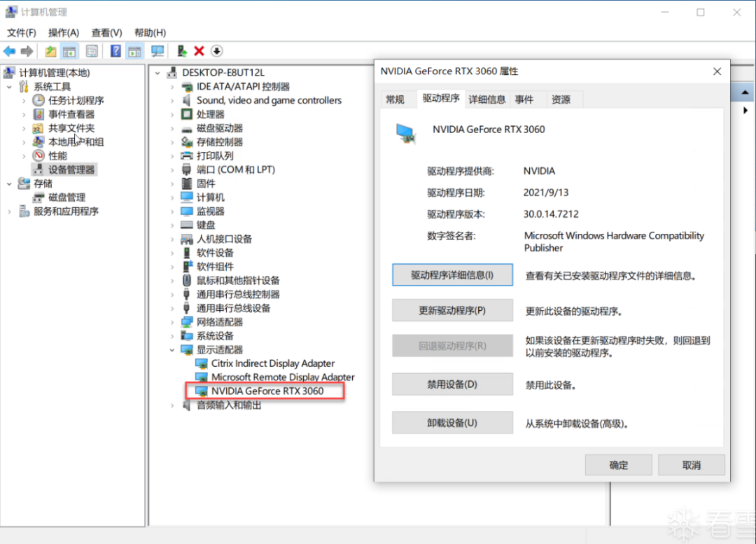Image resolution: width=756 pixels, height=544 pixels.
Task: Switch to the 驱动程序 tab
Action: click(x=441, y=99)
